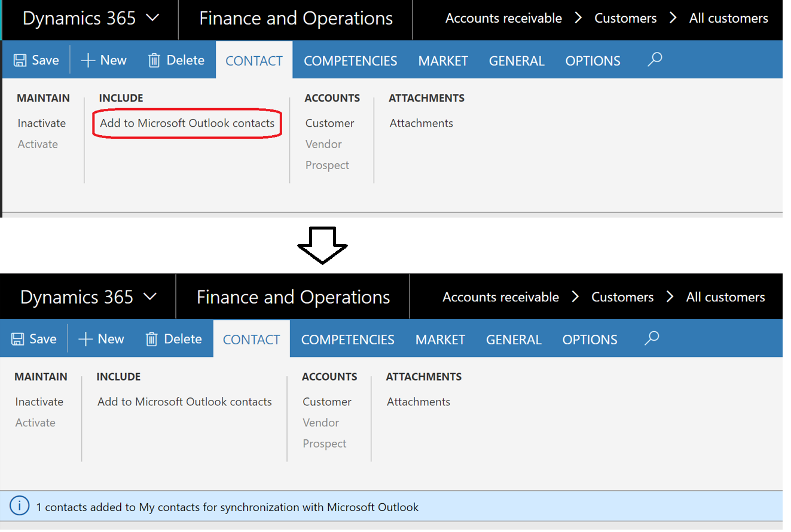Click the Save disk icon in upper toolbar
This screenshot has width=791, height=532.
point(20,60)
